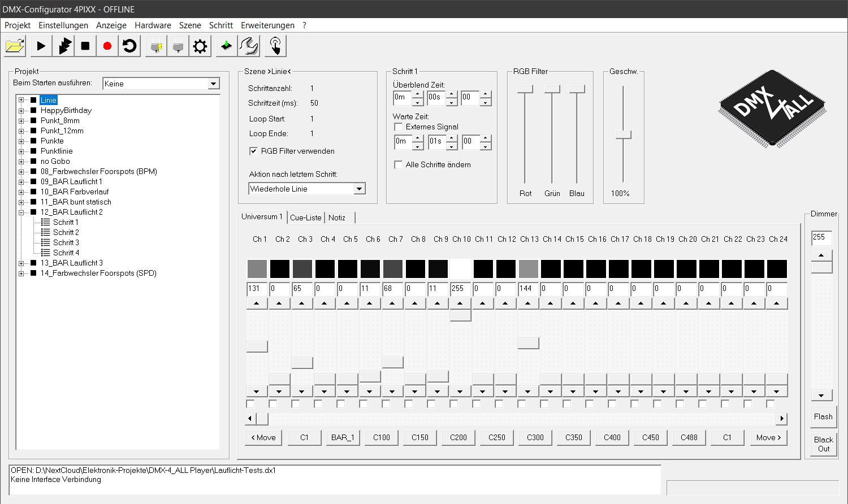Screen dimensions: 848x504
Task: Click the Black Out button
Action: [823, 444]
